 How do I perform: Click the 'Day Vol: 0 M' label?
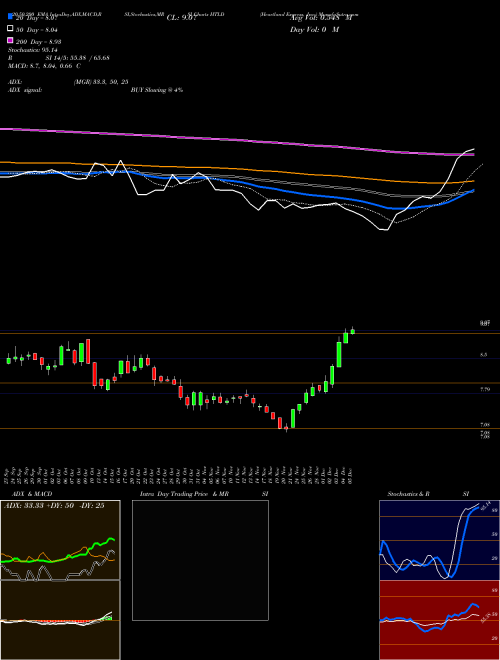click(x=315, y=29)
